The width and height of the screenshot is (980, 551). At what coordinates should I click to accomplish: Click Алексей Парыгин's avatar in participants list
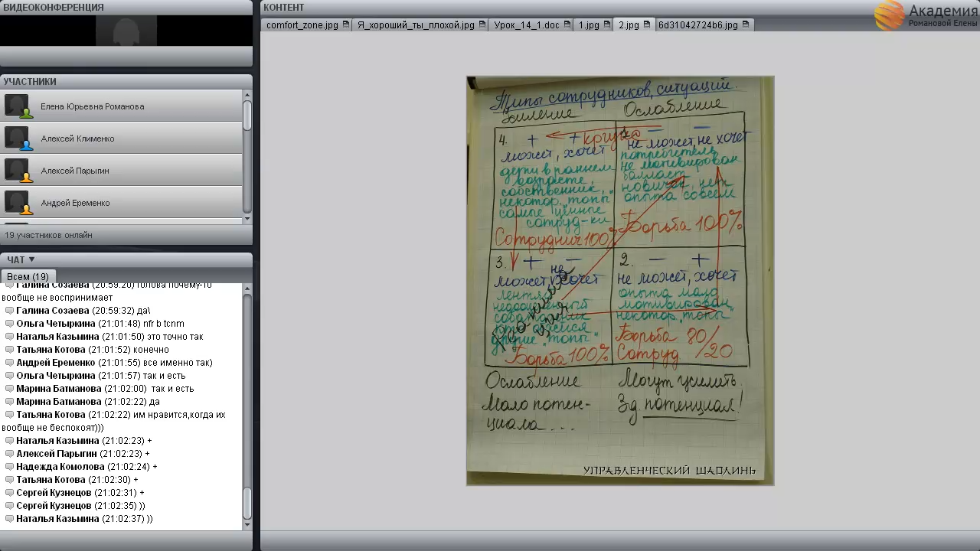[18, 171]
